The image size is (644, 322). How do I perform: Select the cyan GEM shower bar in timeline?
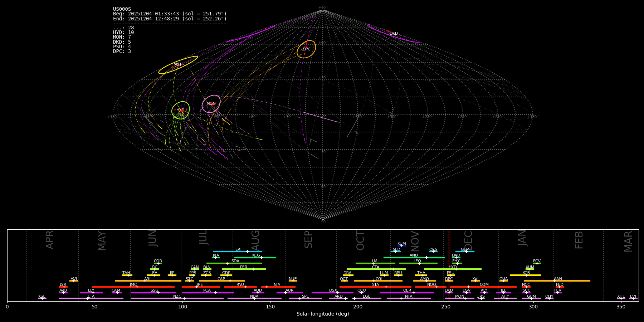[x=464, y=252]
